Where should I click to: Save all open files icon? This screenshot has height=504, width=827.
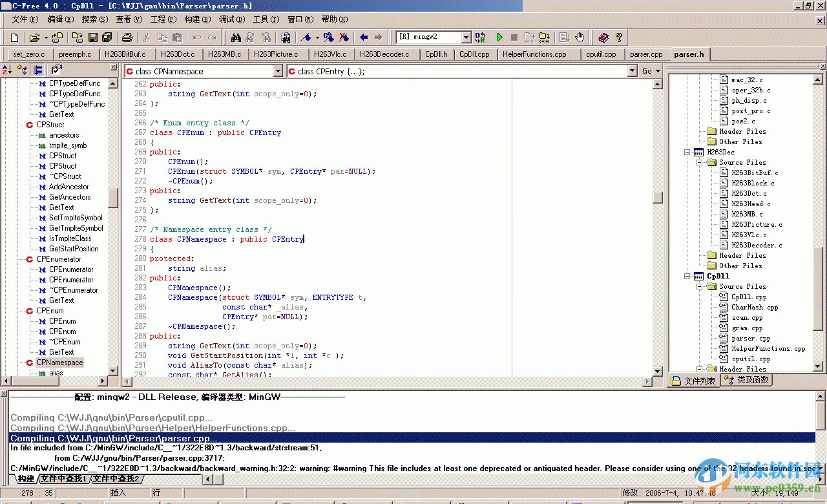click(108, 37)
